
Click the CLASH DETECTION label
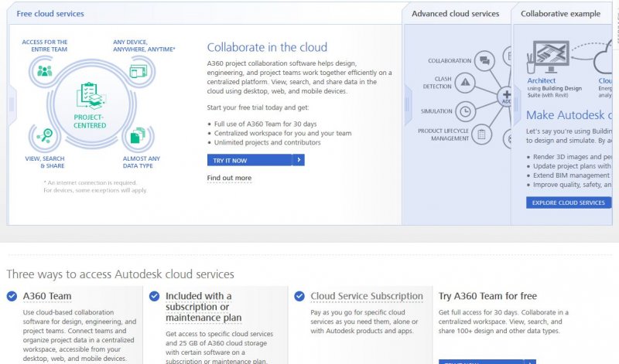(437, 83)
